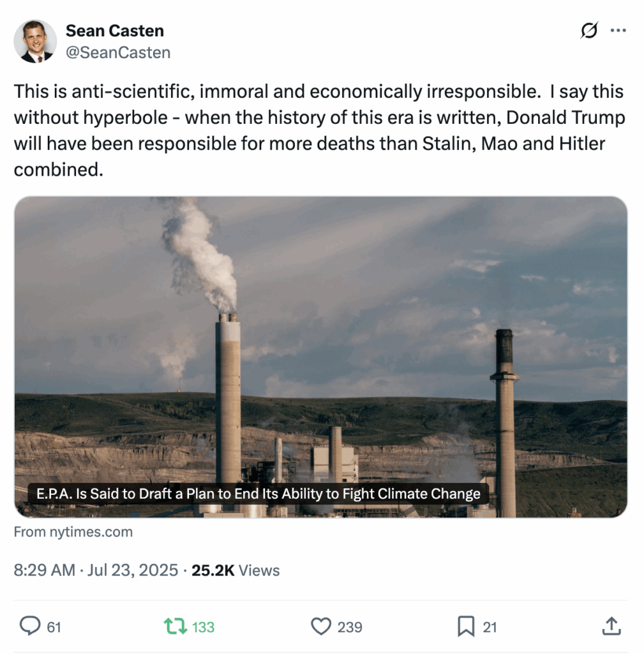This screenshot has height=654, width=644.
Task: Like the post with the heart icon
Action: (321, 627)
